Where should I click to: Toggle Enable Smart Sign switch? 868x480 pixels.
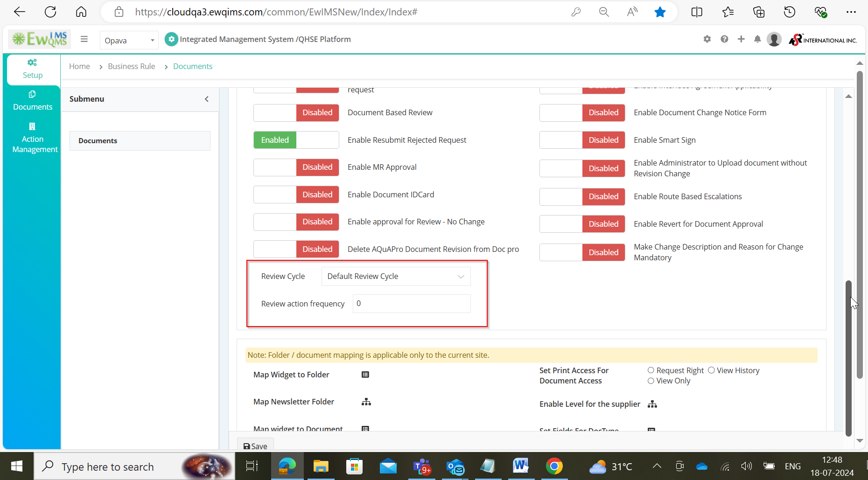point(582,140)
